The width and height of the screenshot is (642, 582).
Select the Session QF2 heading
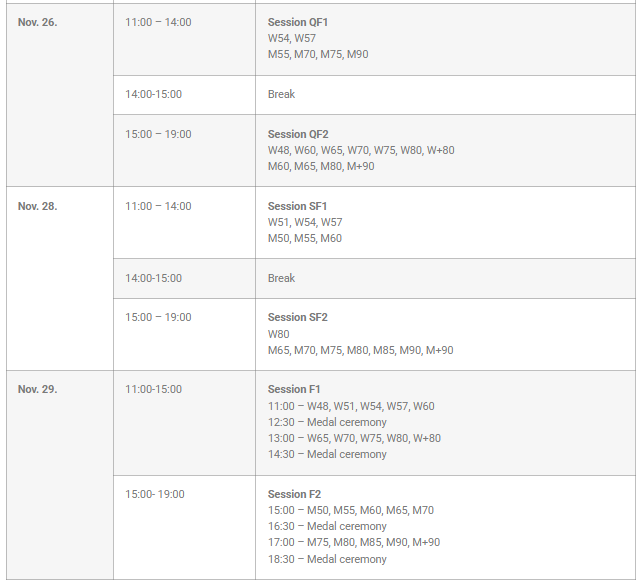point(298,134)
